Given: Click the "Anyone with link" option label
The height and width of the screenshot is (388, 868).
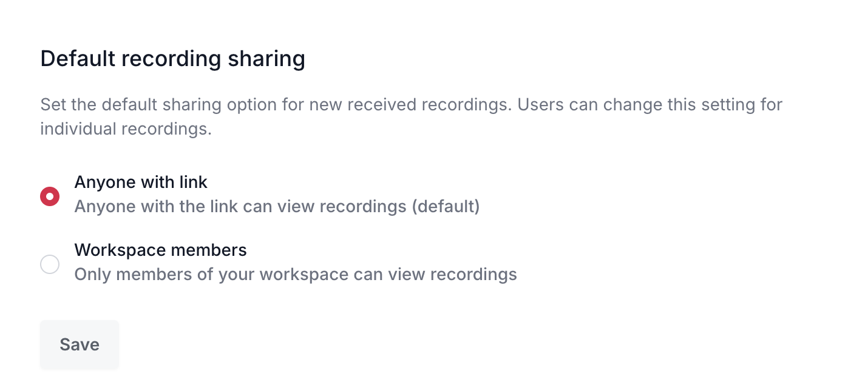Looking at the screenshot, I should tap(141, 182).
